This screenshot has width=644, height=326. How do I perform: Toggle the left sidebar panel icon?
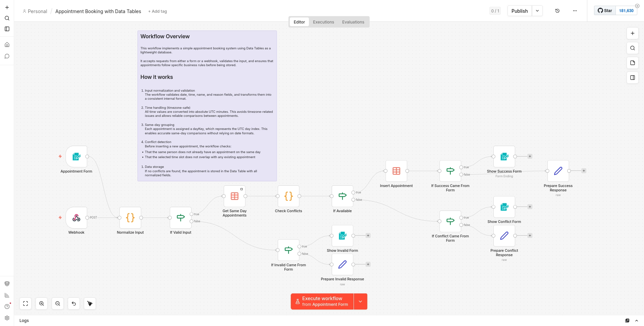pyautogui.click(x=7, y=29)
